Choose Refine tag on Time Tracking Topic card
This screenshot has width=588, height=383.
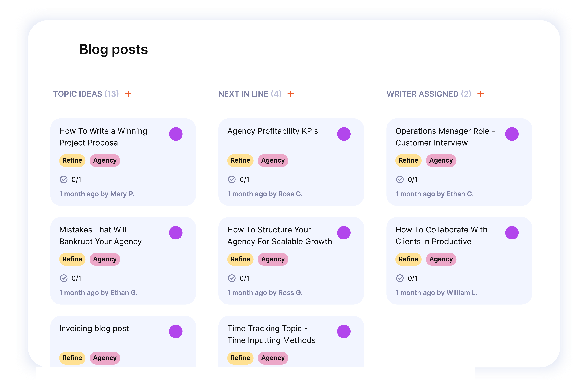pos(240,358)
